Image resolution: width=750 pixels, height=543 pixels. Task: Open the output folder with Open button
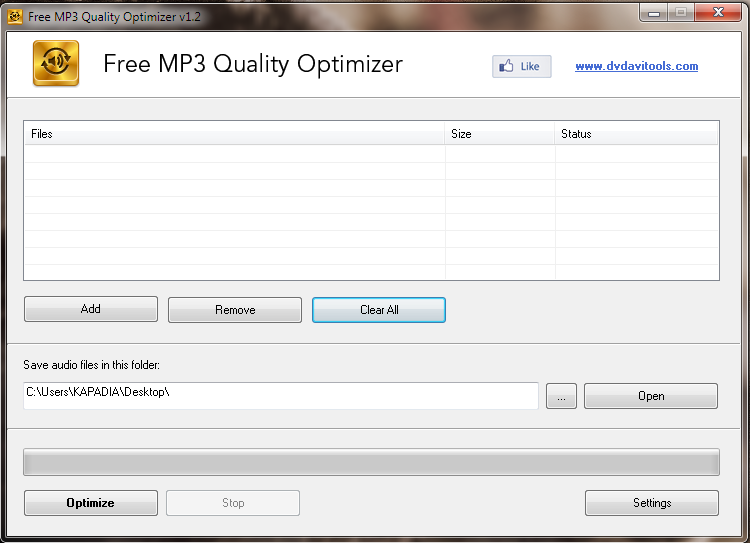[x=651, y=396]
